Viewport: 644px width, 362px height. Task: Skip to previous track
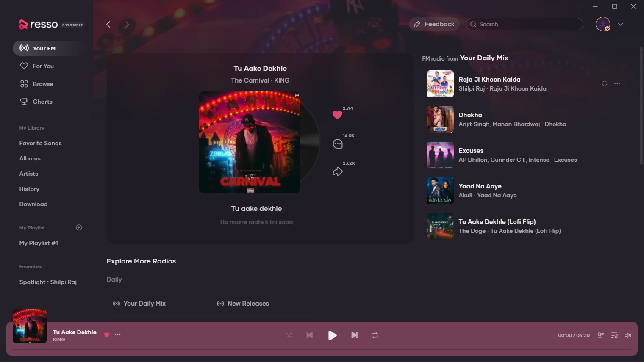pyautogui.click(x=310, y=335)
